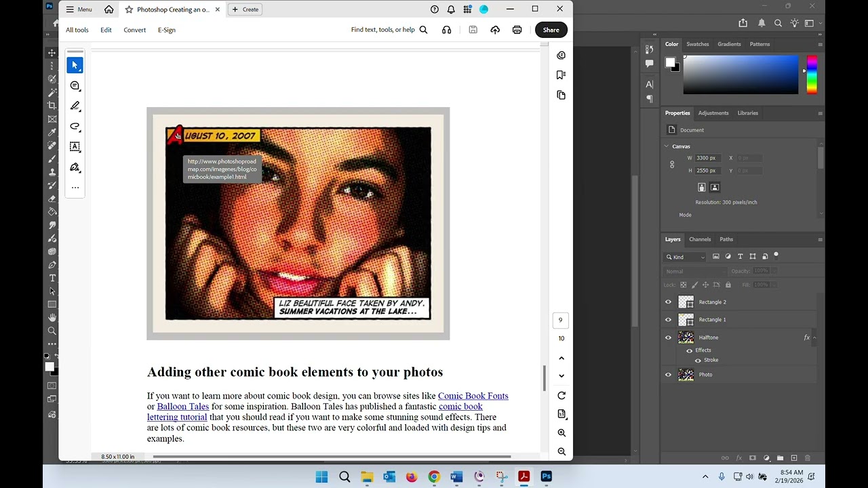The image size is (868, 488).
Task: Open the Edit menu in Acrobat
Action: pyautogui.click(x=106, y=30)
